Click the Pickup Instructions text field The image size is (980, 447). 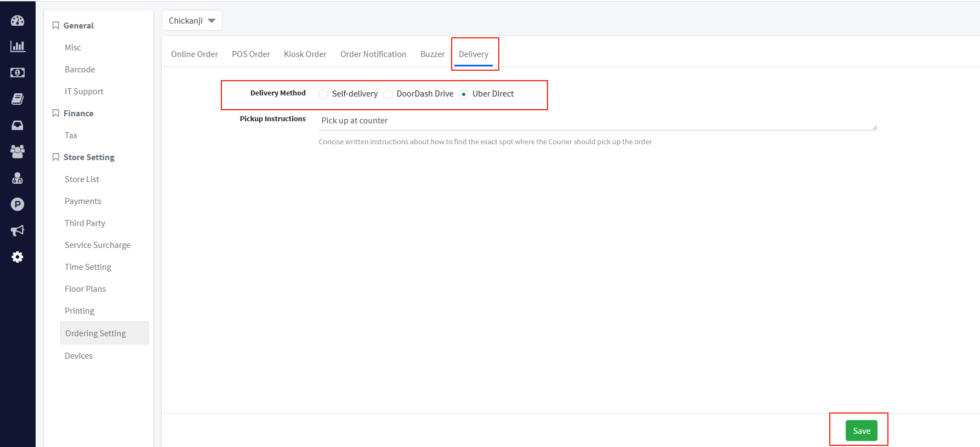pos(597,121)
